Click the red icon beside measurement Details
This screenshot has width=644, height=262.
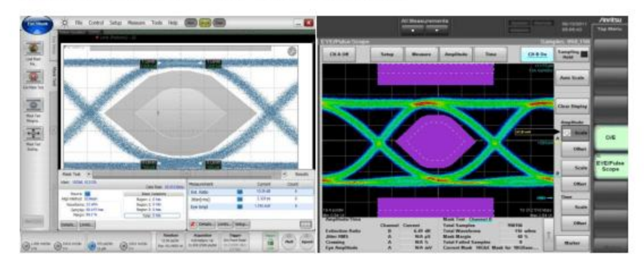[193, 225]
